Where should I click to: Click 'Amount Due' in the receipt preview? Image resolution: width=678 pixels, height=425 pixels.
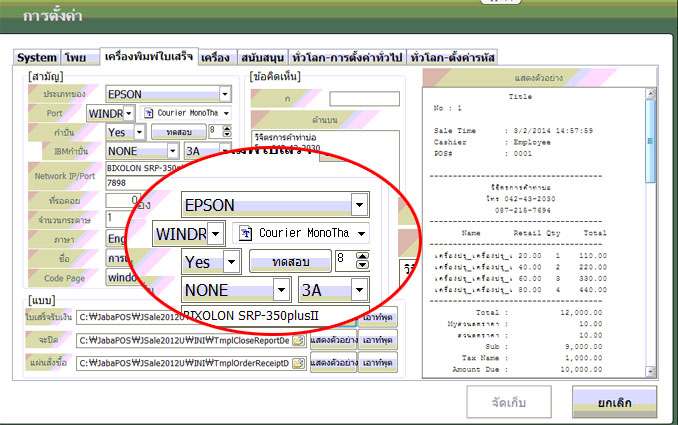[x=476, y=369]
